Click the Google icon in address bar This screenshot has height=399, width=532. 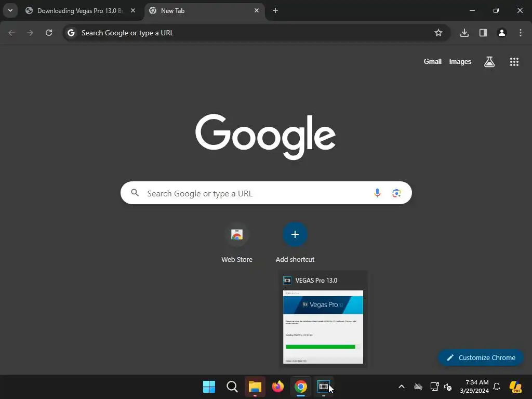pyautogui.click(x=71, y=33)
